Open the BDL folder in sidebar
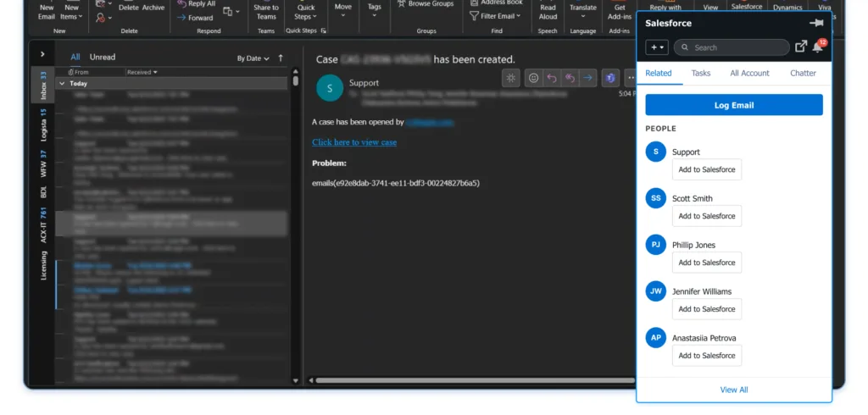Screen dimensions: 868x415 [43, 192]
